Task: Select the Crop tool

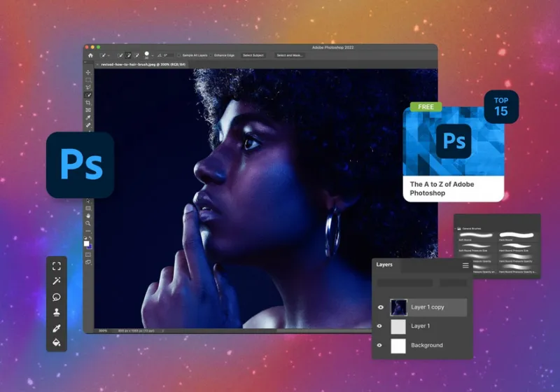Action: 88,103
